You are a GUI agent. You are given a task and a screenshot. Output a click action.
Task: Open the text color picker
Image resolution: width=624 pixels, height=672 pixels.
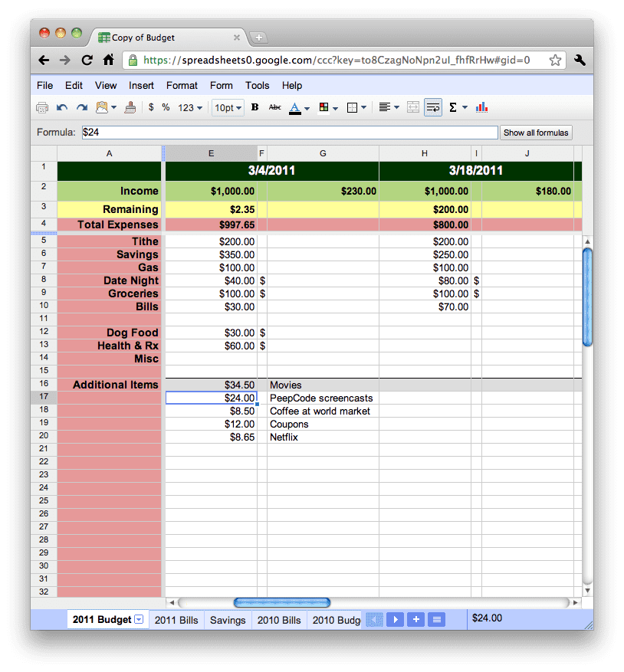tap(299, 108)
